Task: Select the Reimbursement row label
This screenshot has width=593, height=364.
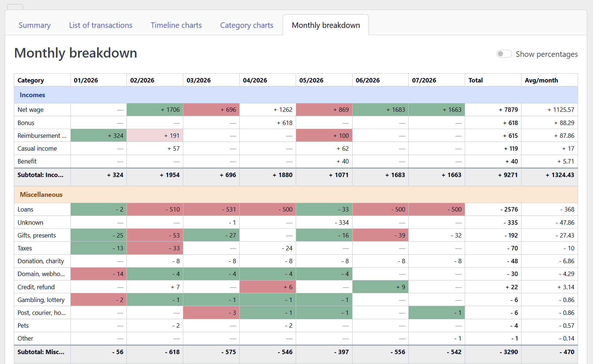Action: point(42,136)
